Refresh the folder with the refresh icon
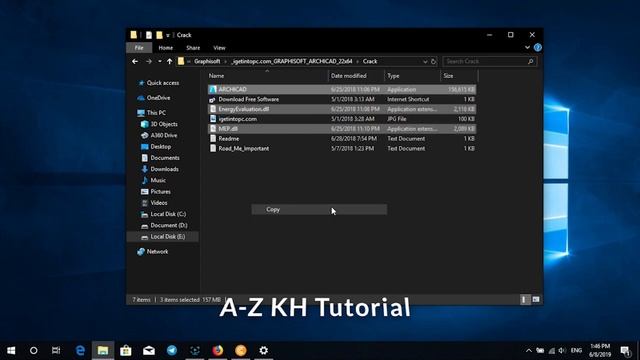 tap(433, 62)
